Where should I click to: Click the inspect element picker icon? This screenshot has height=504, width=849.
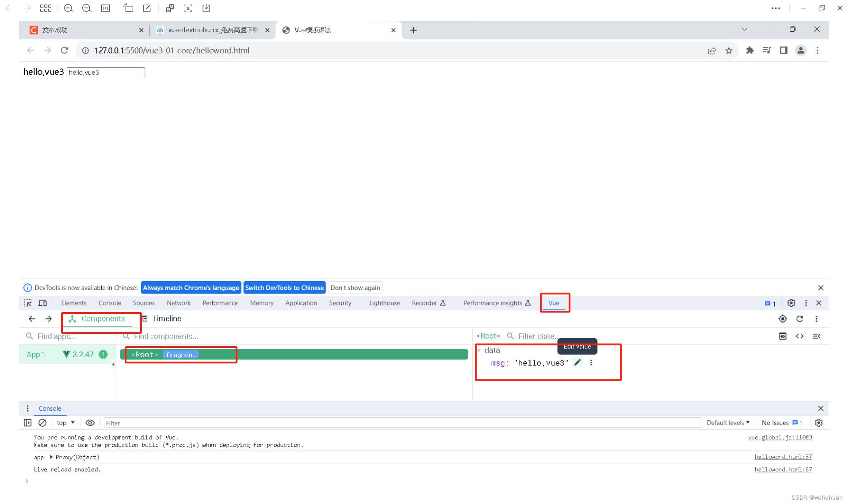click(27, 302)
